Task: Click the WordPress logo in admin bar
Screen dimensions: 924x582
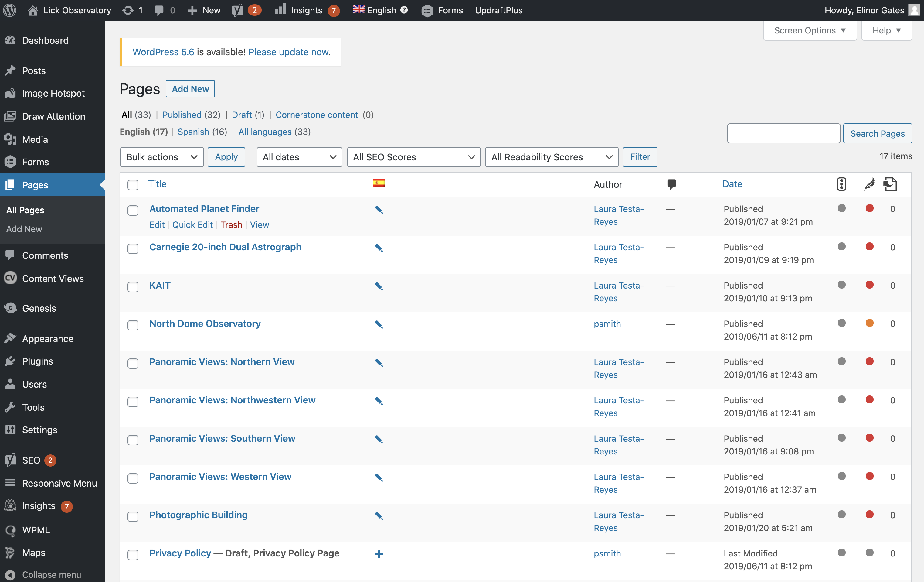Action: tap(10, 10)
